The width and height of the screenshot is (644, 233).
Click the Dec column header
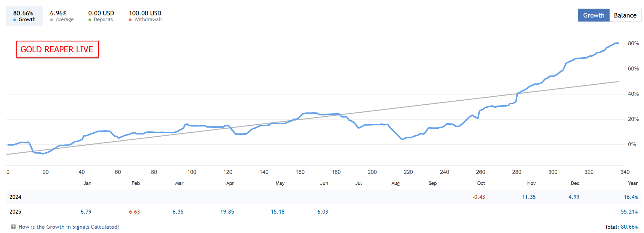[x=575, y=183]
